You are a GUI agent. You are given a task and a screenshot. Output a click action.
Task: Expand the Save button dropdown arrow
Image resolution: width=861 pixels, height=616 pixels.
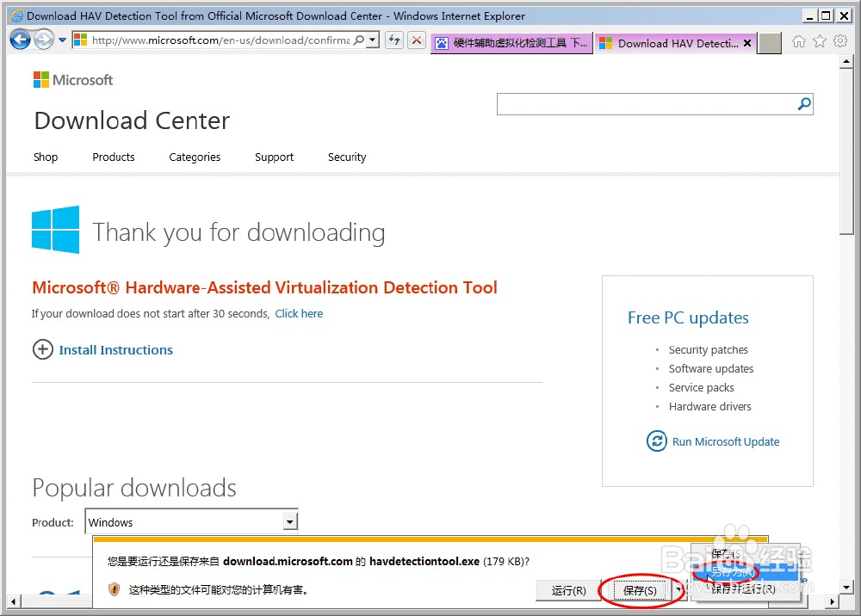pyautogui.click(x=678, y=591)
